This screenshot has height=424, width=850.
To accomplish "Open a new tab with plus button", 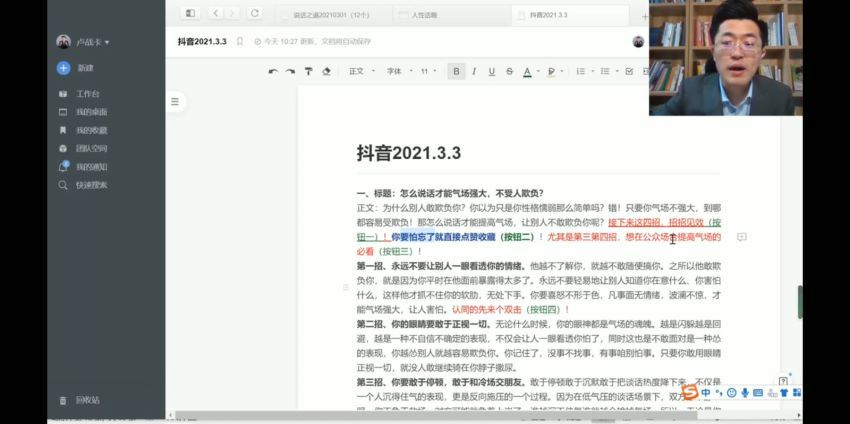I will tap(645, 16).
